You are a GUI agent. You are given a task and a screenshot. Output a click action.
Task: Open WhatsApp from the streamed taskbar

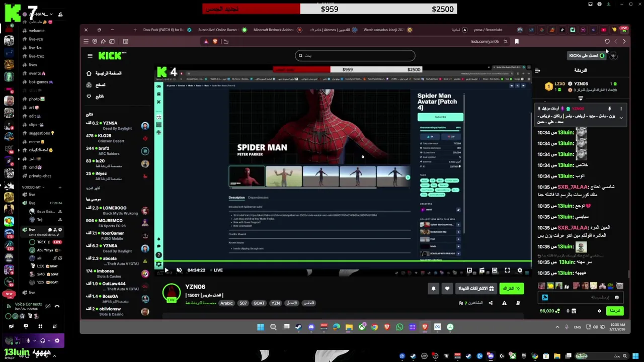click(399, 327)
